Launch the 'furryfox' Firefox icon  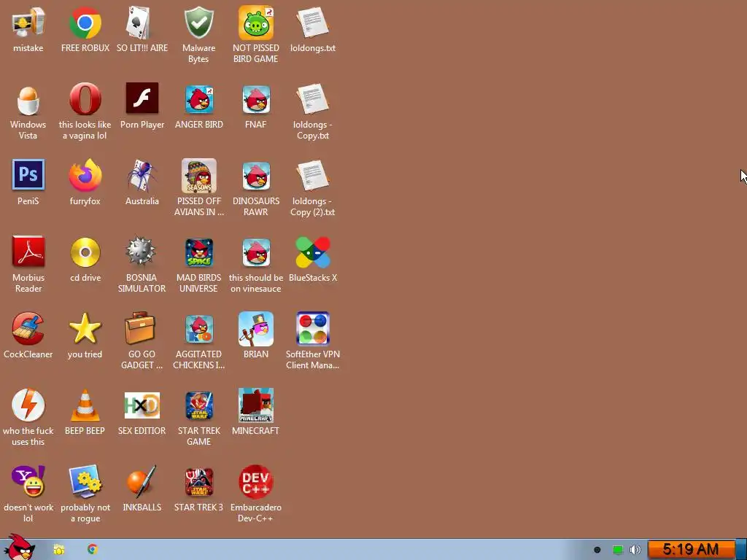click(x=85, y=175)
